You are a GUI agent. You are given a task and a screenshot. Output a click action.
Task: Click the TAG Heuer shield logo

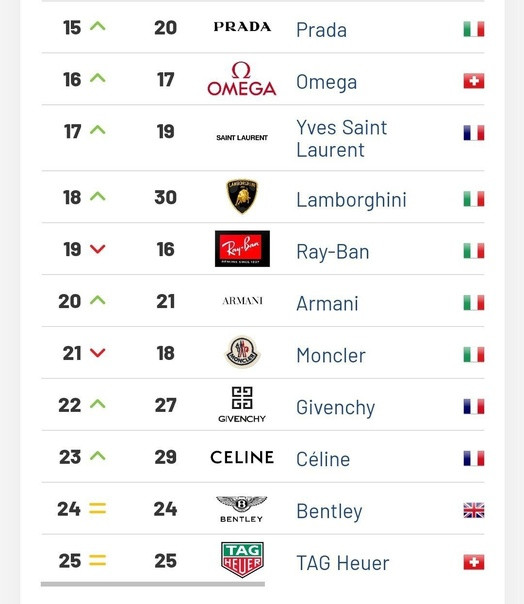(242, 560)
